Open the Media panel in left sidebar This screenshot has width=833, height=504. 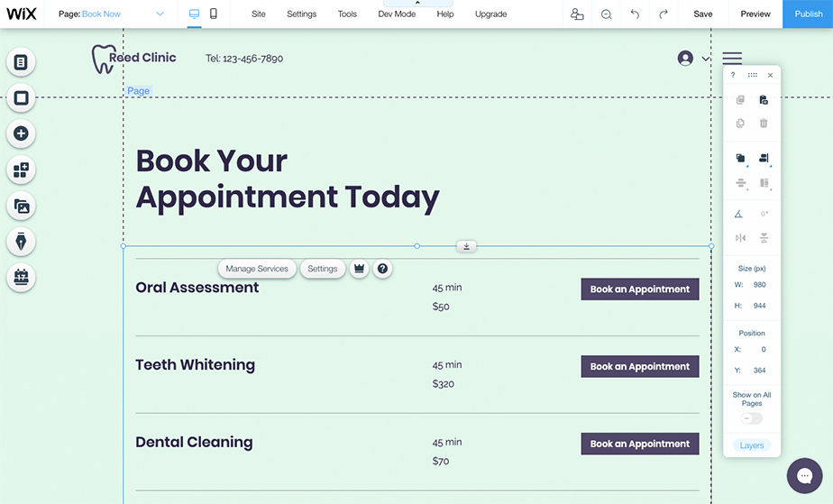click(21, 206)
